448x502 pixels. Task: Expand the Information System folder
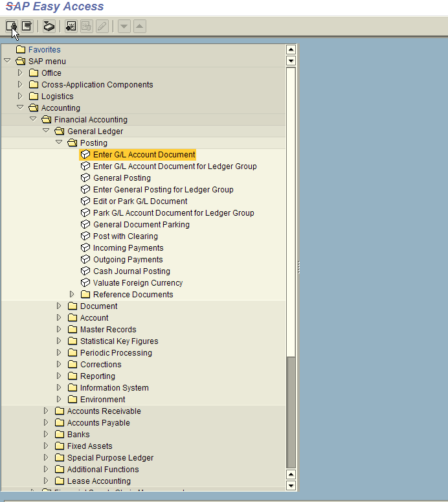click(59, 387)
